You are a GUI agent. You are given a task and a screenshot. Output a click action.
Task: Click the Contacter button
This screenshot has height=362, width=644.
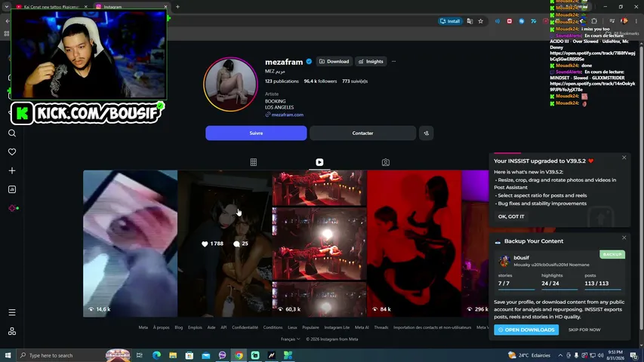pos(362,133)
